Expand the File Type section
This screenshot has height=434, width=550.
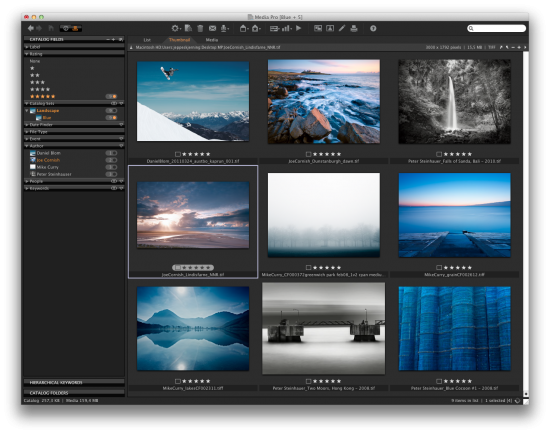pos(27,132)
